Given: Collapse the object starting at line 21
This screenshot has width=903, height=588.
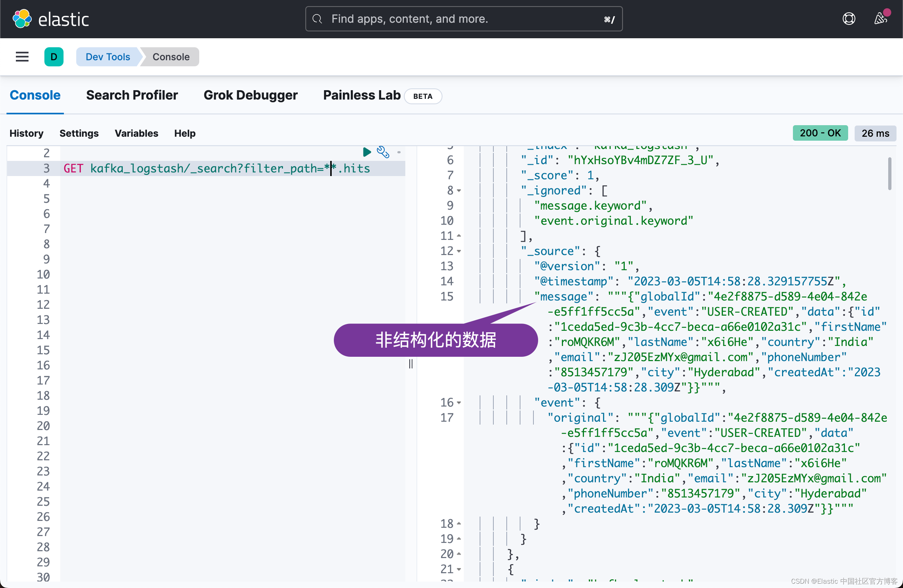Looking at the screenshot, I should (x=459, y=570).
